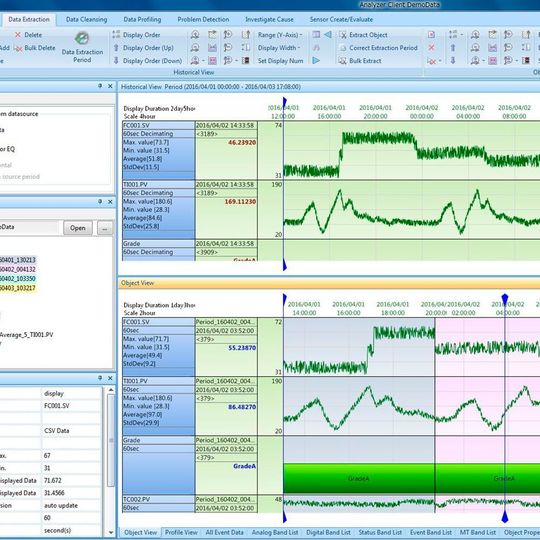540x540 pixels.
Task: Open the Sensor Create/Evaluate tab
Action: coord(341,19)
